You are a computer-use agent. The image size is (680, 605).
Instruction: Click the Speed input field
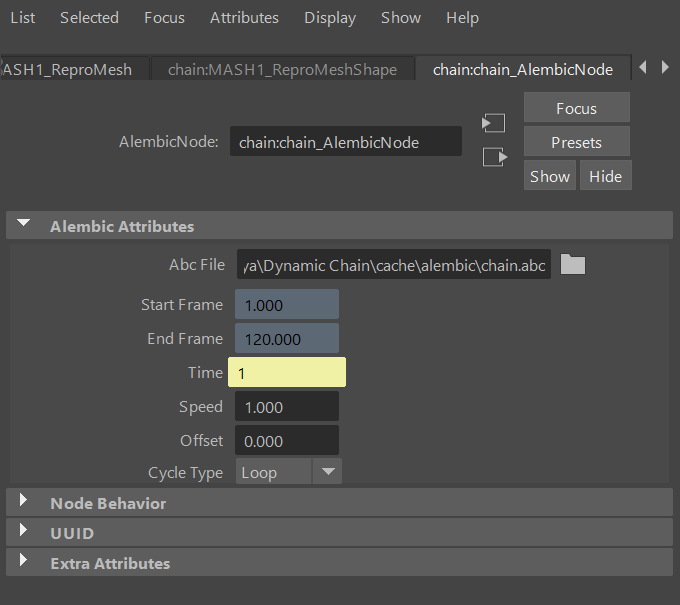click(x=287, y=407)
